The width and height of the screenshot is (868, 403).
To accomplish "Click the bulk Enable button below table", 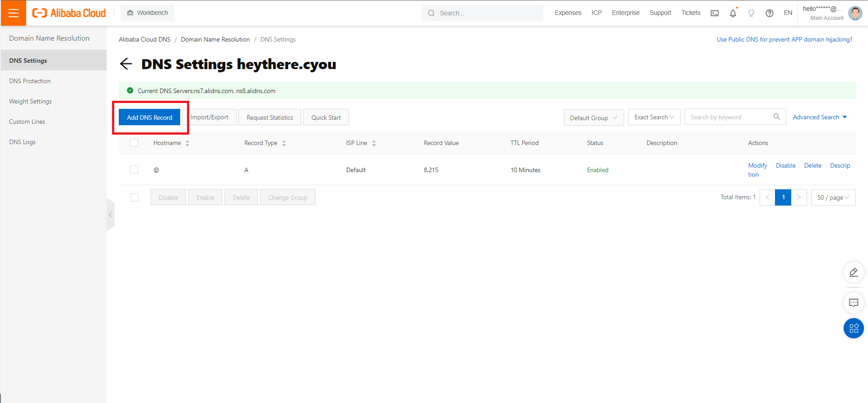I will pos(205,197).
